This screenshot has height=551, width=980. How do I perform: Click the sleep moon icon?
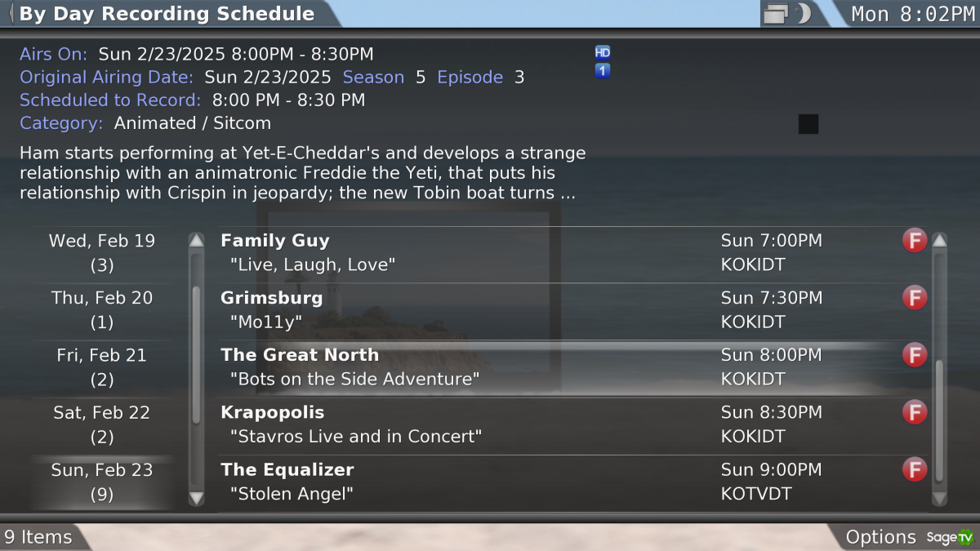[x=803, y=14]
